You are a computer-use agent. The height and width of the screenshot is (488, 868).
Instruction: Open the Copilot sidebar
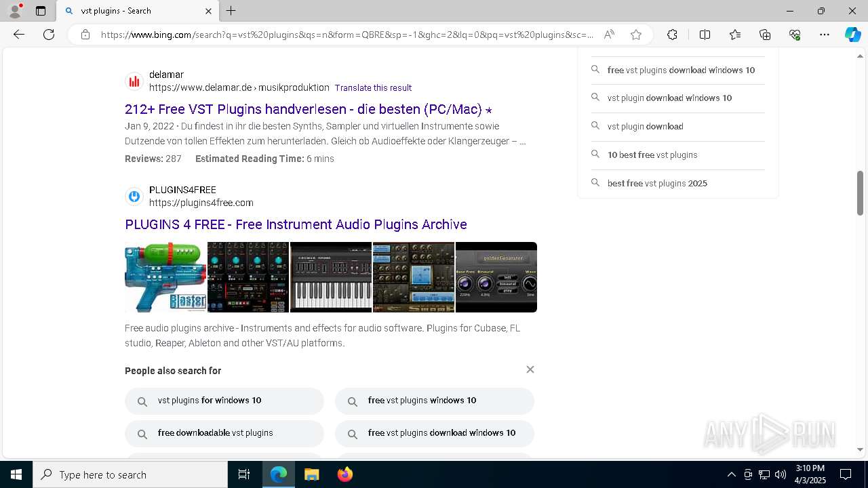pos(852,35)
